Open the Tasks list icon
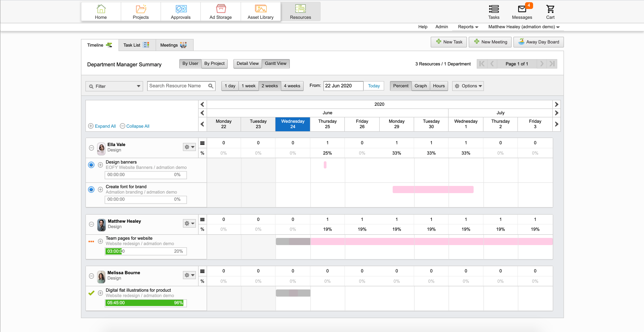Image resolution: width=644 pixels, height=332 pixels. point(494,9)
